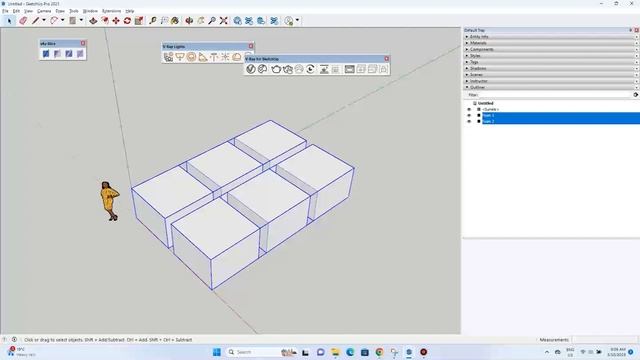Image resolution: width=640 pixels, height=360 pixels.
Task: Click the Measurements input box
Action: (604, 340)
